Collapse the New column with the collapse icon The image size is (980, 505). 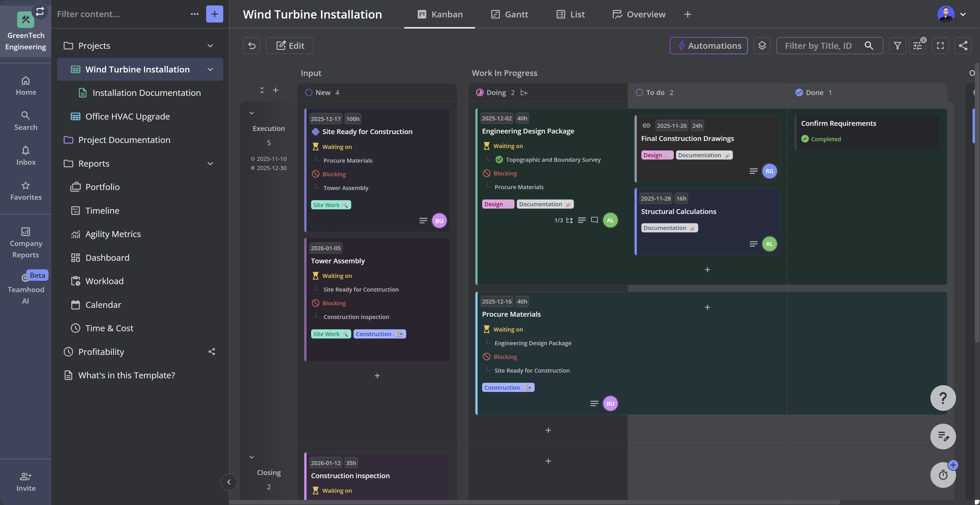pyautogui.click(x=262, y=90)
